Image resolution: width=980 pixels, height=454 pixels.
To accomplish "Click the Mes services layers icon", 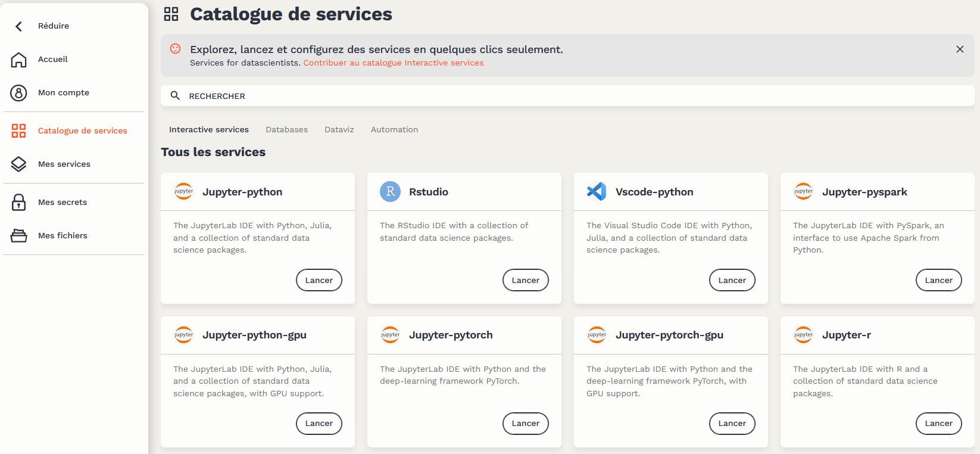I will coord(19,164).
